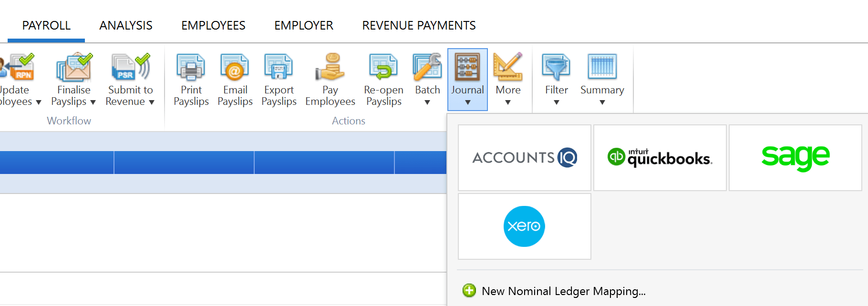Image resolution: width=868 pixels, height=306 pixels.
Task: Click the Pay Employees label
Action: (330, 96)
